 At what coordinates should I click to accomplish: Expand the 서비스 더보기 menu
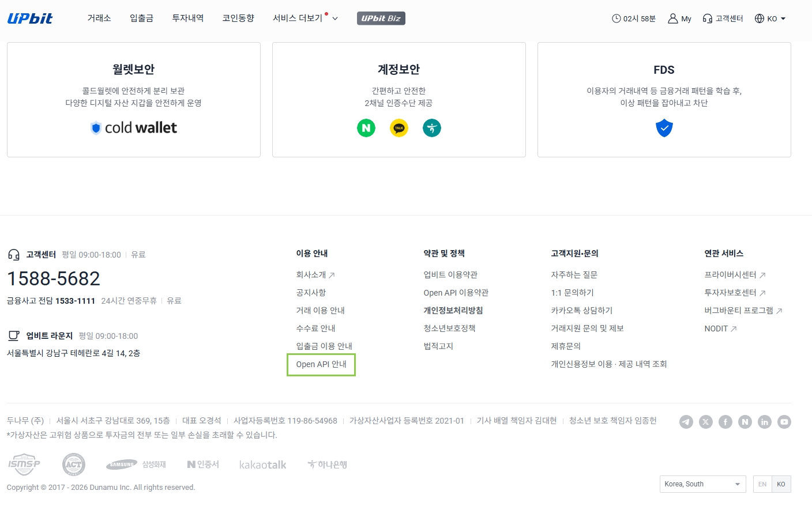point(304,18)
